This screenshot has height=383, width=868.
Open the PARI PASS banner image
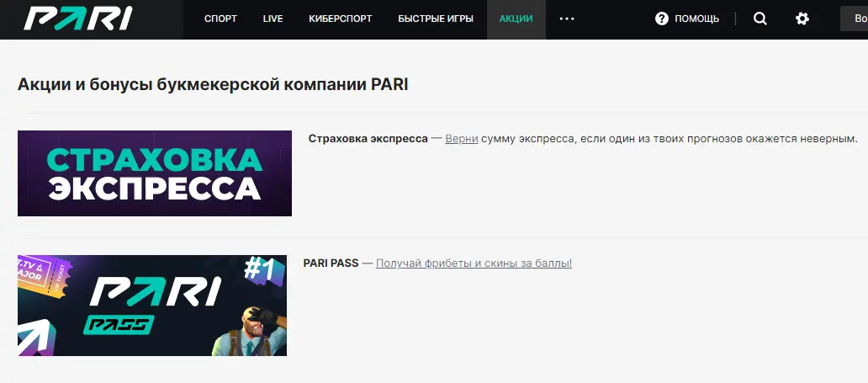coord(152,306)
